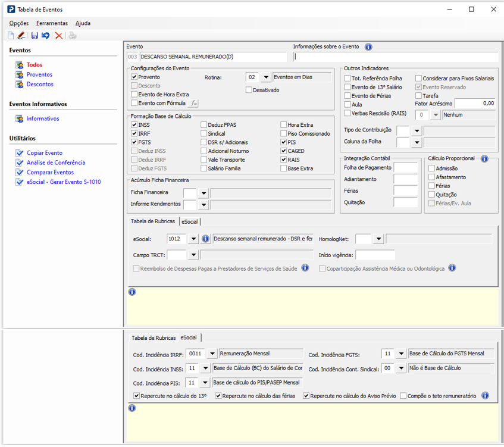The width and height of the screenshot is (504, 447).
Task: Open the Coluna da Folha dropdown
Action: tap(417, 142)
